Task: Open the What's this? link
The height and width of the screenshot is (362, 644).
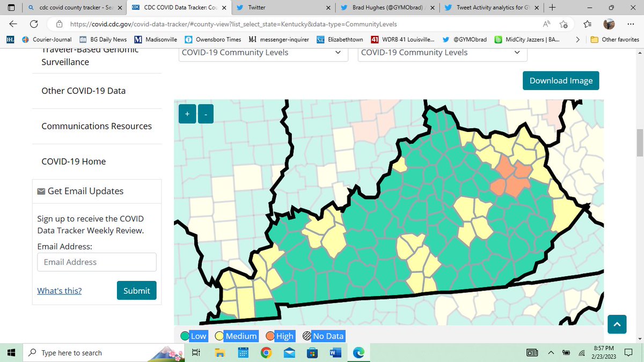Action: [60, 291]
